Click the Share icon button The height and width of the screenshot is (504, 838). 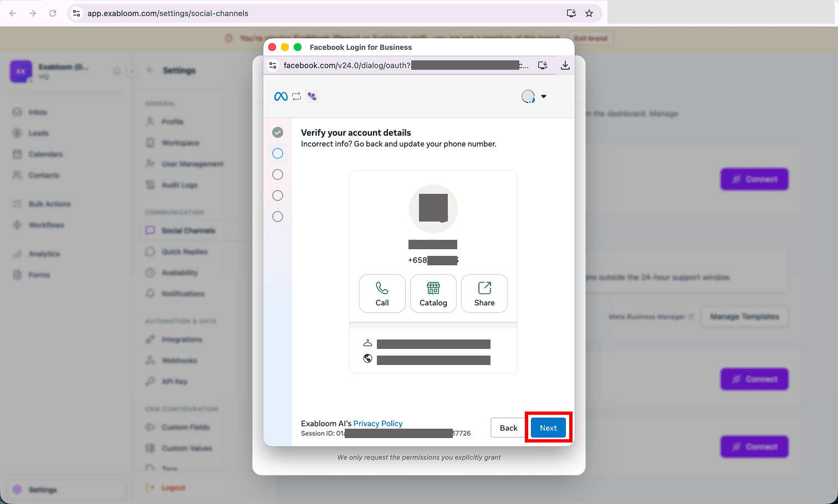tap(484, 294)
